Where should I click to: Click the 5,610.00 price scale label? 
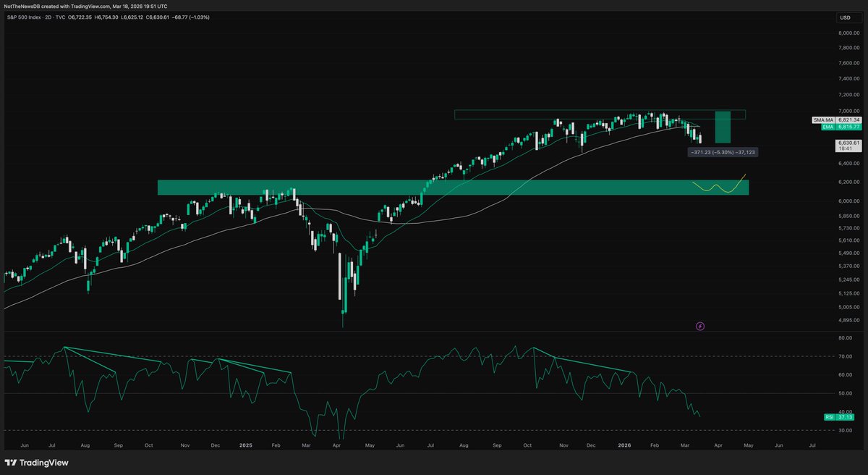click(850, 240)
